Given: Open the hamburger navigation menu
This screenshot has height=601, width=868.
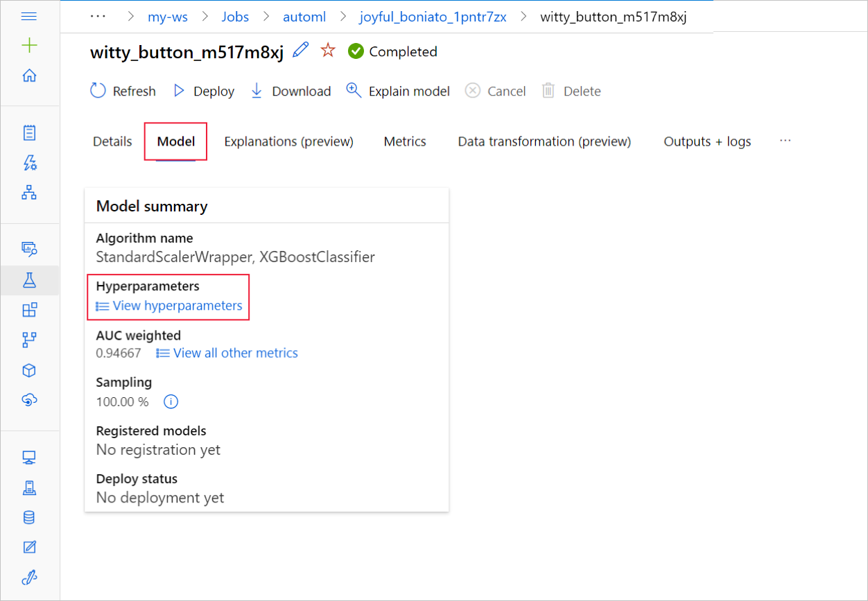Looking at the screenshot, I should click(29, 17).
